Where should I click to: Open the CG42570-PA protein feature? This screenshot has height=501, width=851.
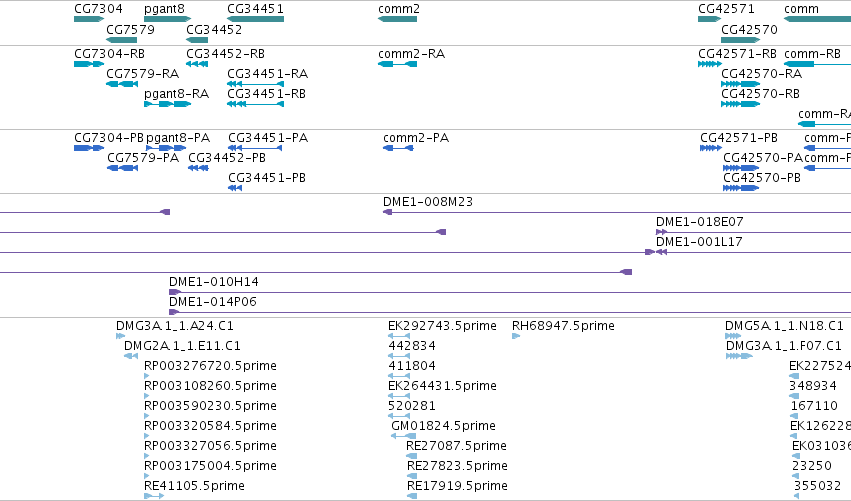click(741, 168)
